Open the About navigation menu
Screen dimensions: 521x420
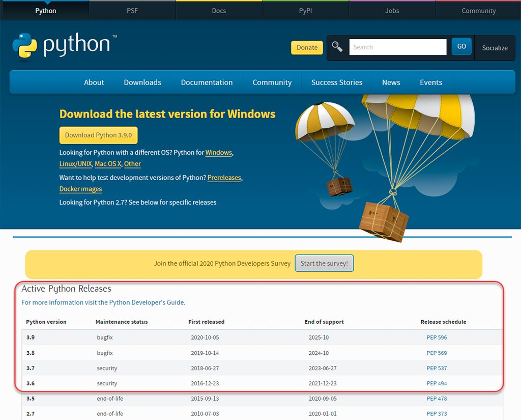[x=94, y=82]
